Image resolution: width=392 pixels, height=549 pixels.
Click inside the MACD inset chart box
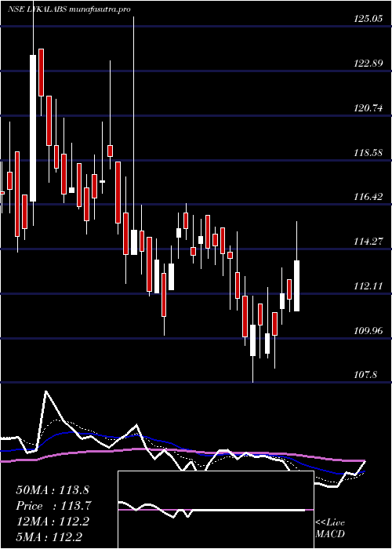[216, 510]
